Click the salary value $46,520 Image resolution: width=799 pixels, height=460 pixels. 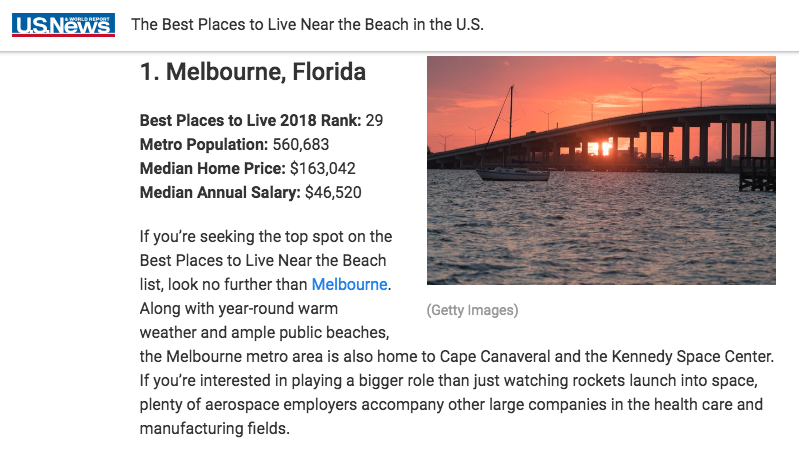333,192
